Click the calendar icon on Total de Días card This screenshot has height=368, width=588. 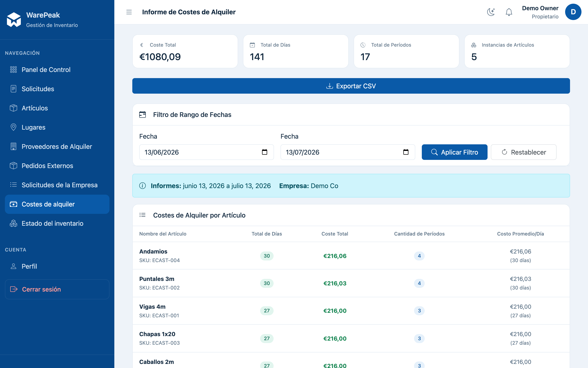252,45
